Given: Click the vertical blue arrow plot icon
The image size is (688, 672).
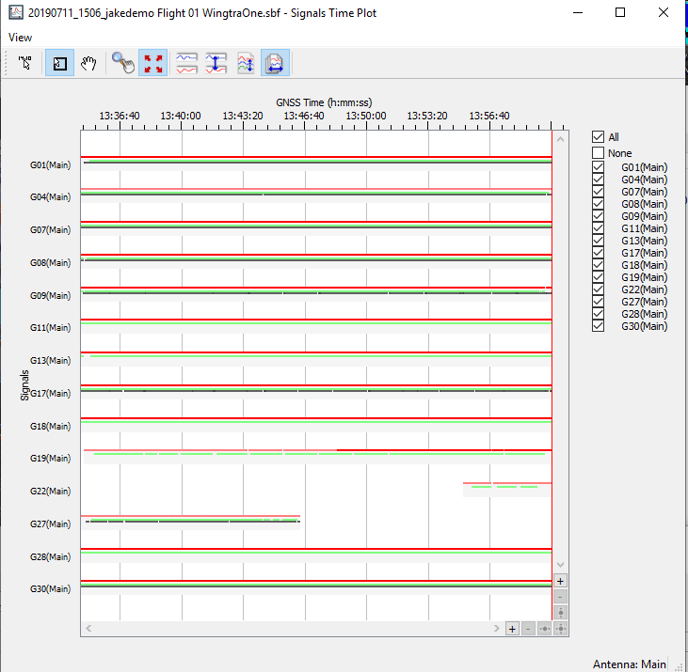Looking at the screenshot, I should tap(216, 64).
